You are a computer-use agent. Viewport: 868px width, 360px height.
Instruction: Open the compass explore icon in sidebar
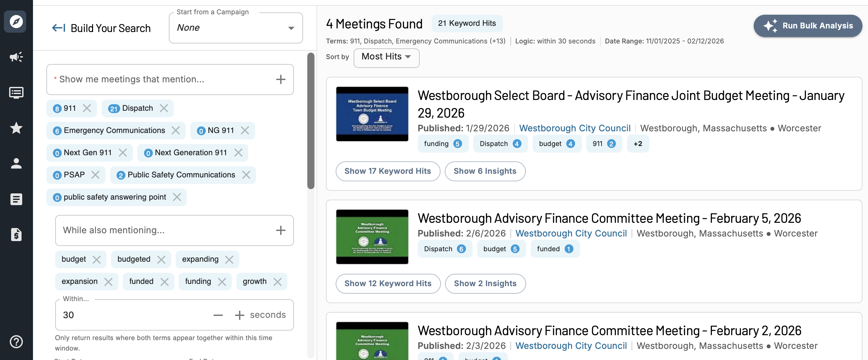16,22
